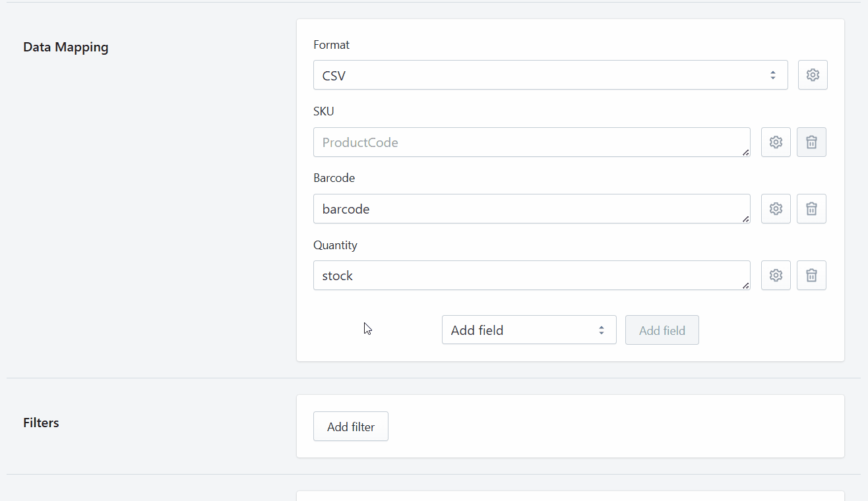
Task: Open the Add field dropdown
Action: (529, 330)
